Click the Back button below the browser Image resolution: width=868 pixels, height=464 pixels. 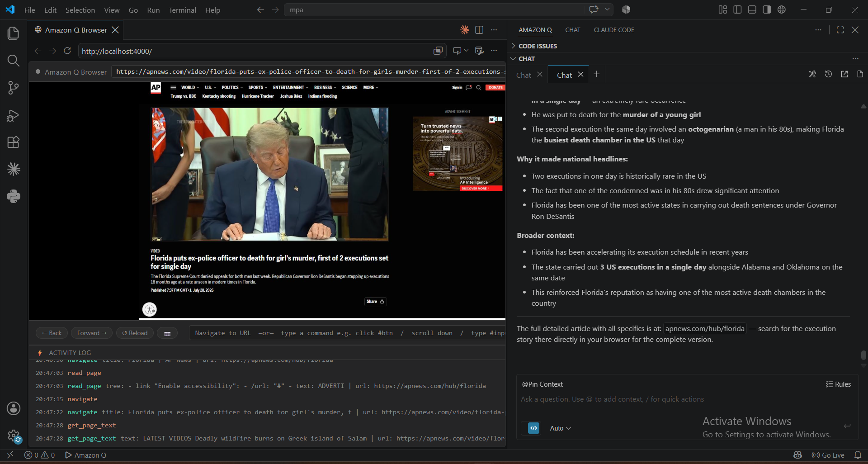click(x=52, y=333)
